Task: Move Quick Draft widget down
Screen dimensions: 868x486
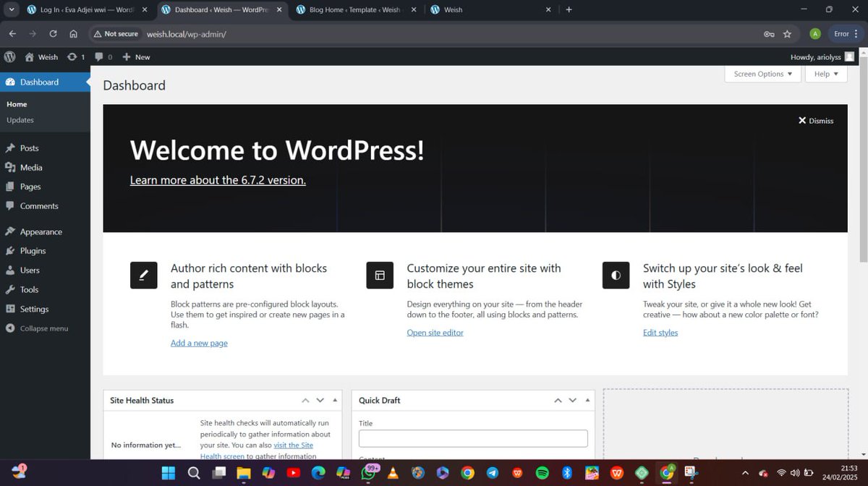Action: pos(573,400)
